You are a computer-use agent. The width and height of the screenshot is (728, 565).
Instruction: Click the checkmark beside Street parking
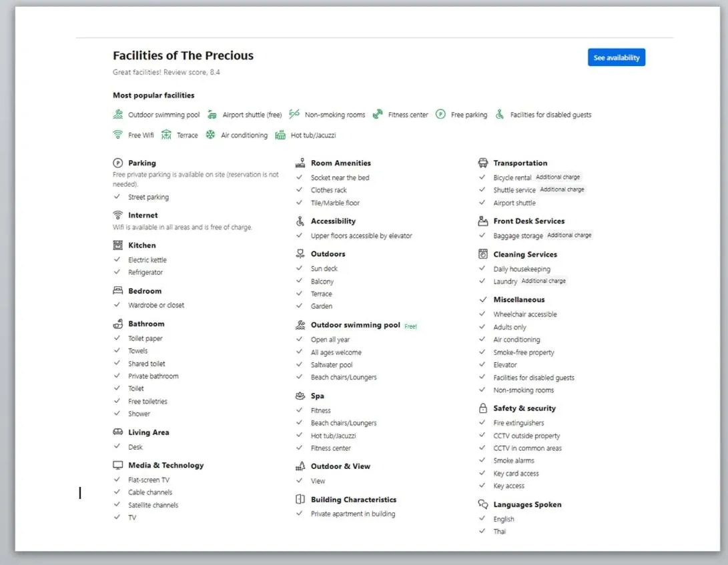point(117,197)
